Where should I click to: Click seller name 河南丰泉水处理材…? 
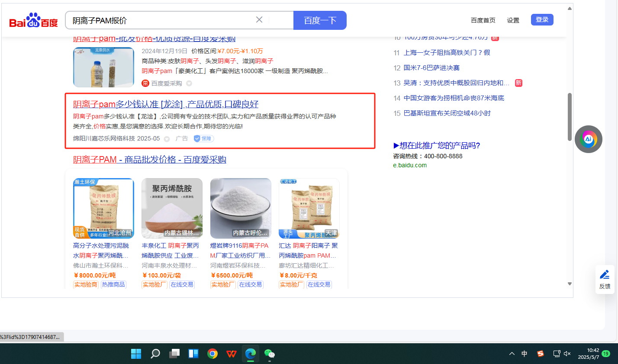[169, 265]
